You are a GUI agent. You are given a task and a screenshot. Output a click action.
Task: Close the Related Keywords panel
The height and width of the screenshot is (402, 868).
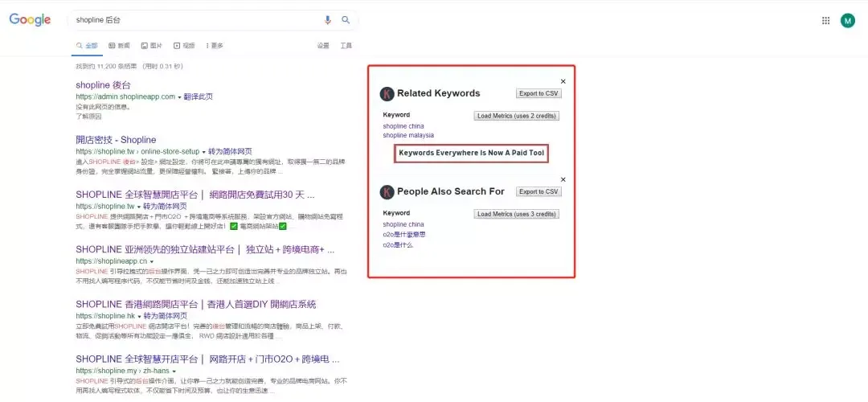(x=563, y=81)
